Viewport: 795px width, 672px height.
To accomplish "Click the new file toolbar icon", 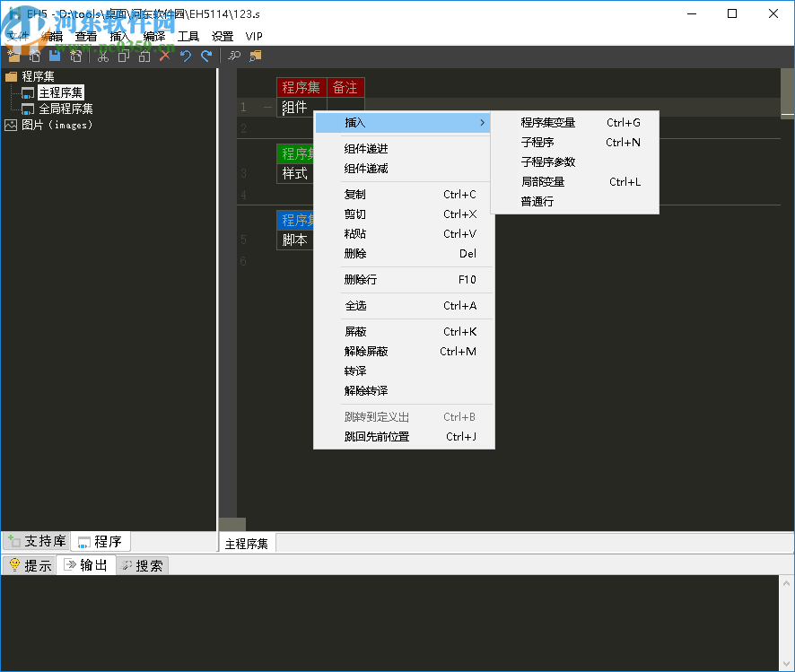I will click(x=75, y=56).
